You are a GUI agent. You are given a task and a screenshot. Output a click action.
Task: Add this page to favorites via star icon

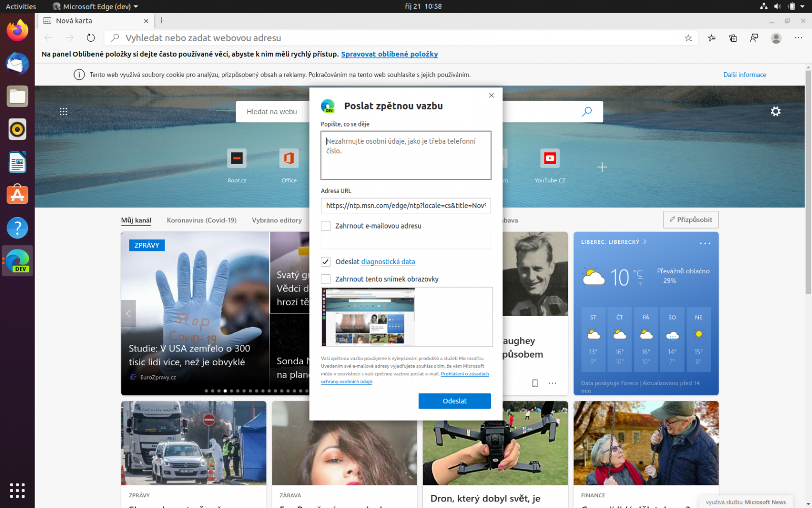(x=688, y=38)
